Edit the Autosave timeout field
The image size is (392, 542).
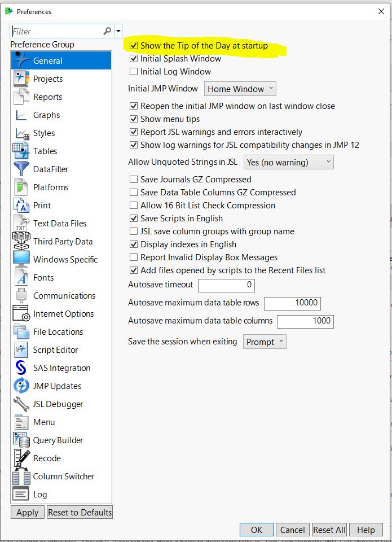click(x=227, y=285)
